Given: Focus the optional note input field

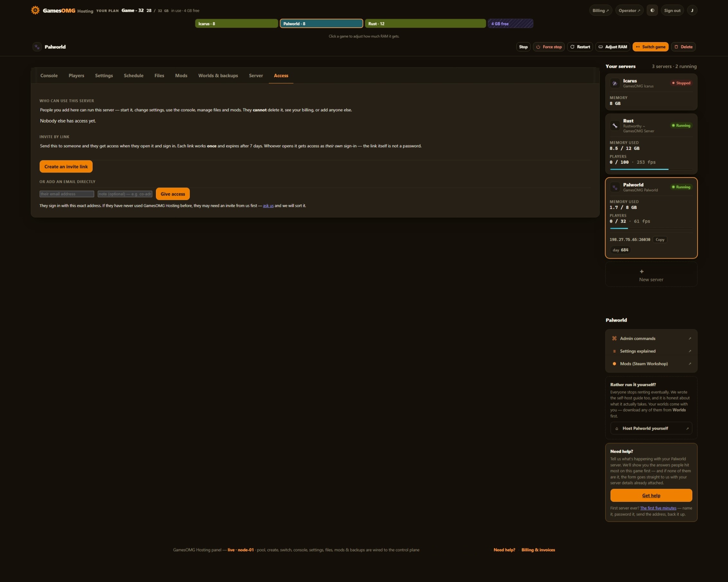Looking at the screenshot, I should (x=125, y=194).
